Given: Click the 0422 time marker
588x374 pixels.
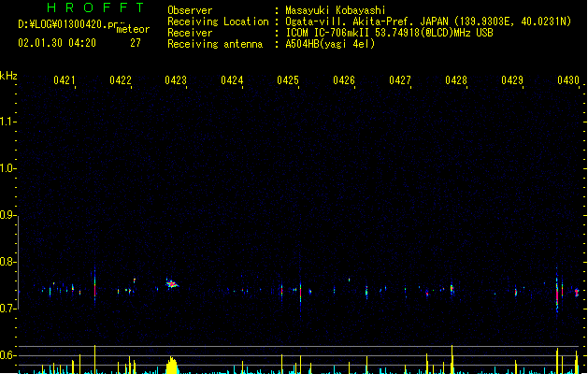Looking at the screenshot, I should click(121, 80).
